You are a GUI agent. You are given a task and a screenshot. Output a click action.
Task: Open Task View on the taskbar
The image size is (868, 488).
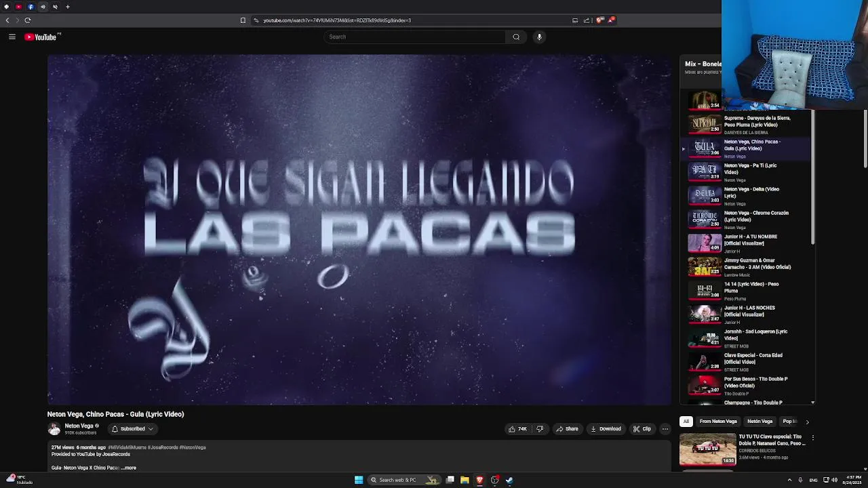pos(450,480)
